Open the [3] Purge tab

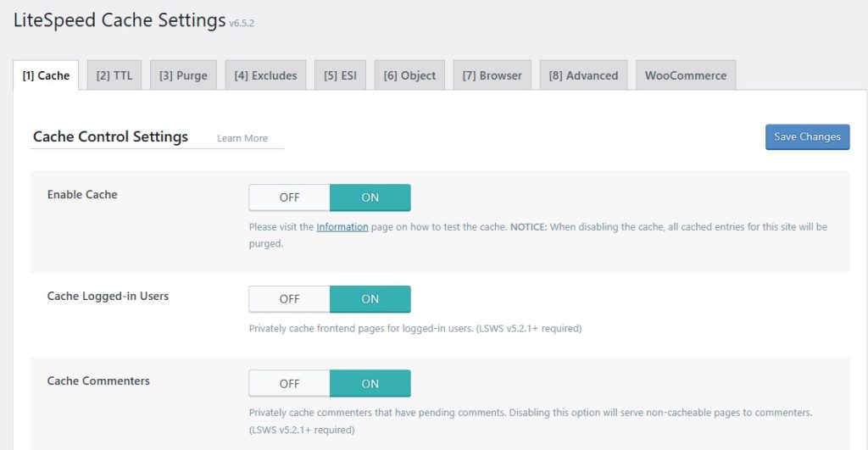[x=183, y=75]
